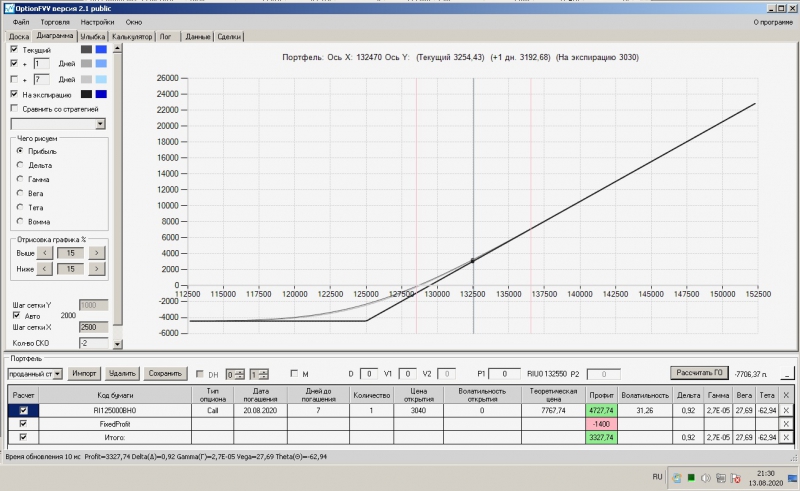Open the strategy comparison dropdown
Screen dimensions: 800x491
[100, 124]
